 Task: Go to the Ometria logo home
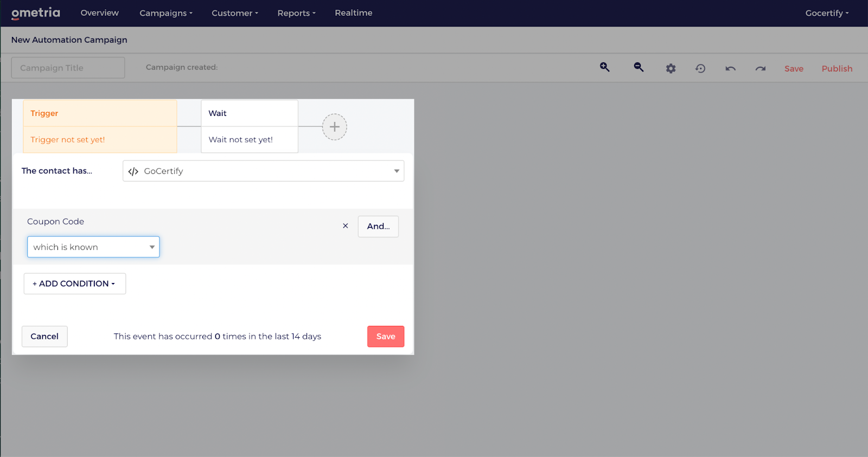(36, 13)
